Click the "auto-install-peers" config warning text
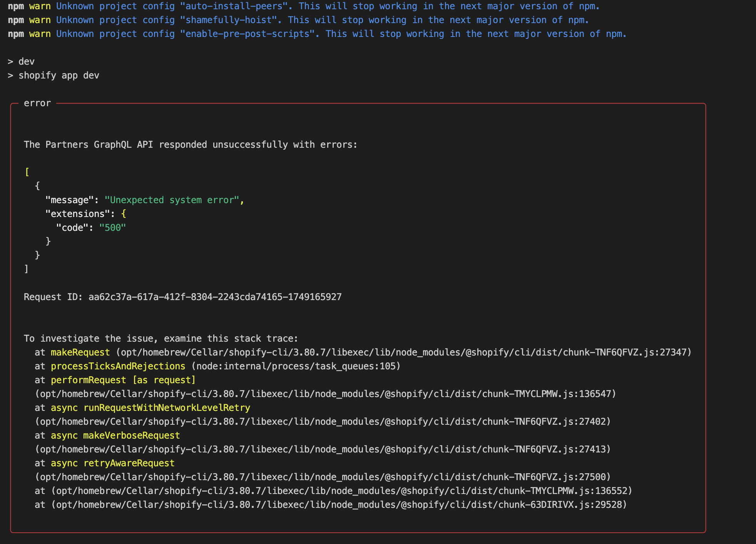The image size is (756, 544). tap(234, 6)
